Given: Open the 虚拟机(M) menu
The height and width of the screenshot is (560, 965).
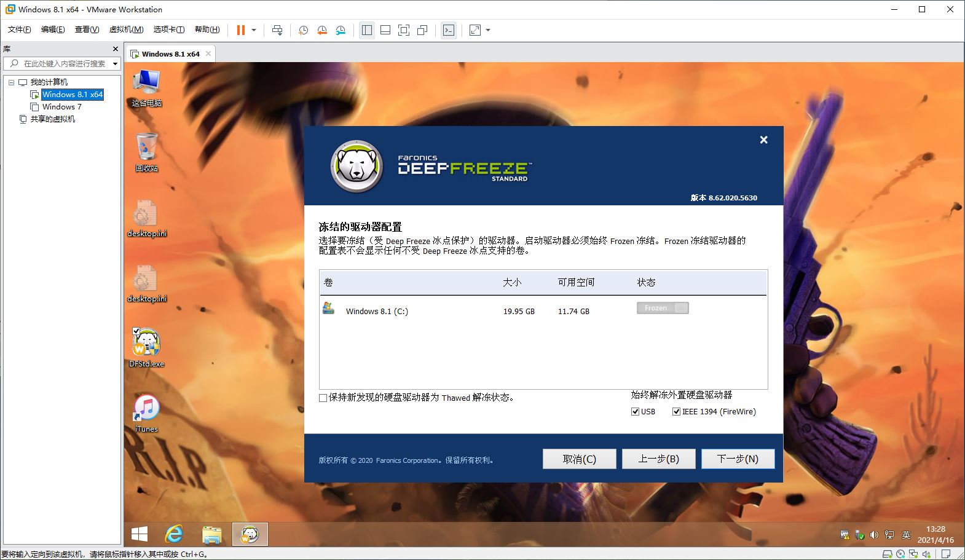Looking at the screenshot, I should pos(126,30).
